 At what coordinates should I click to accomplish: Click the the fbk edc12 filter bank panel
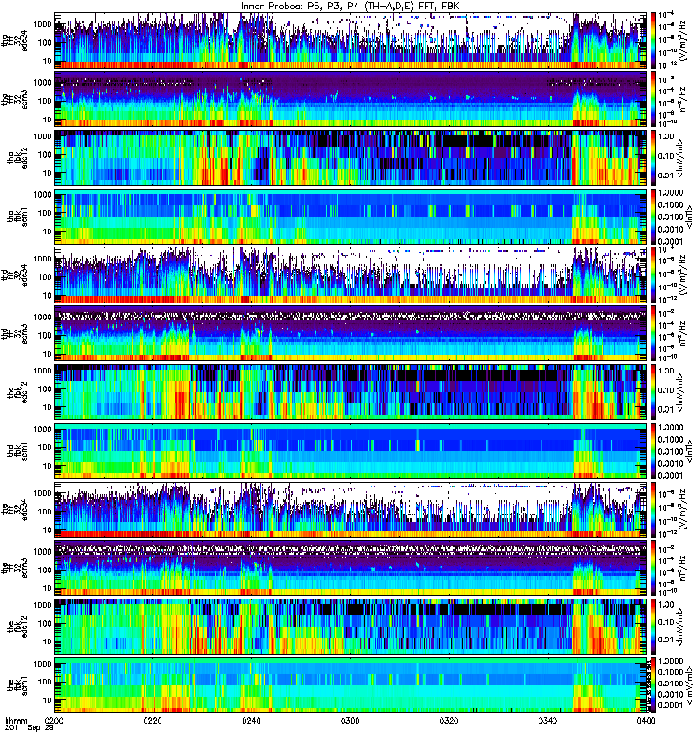point(351,627)
